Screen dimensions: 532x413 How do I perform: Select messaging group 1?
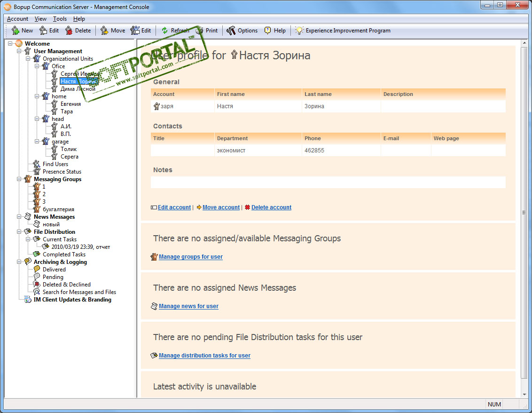pos(44,186)
